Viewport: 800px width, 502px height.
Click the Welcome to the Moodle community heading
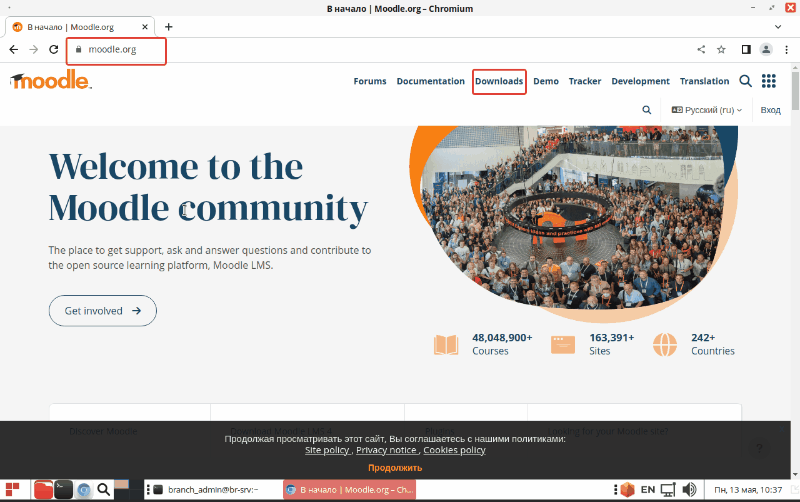[x=208, y=188]
